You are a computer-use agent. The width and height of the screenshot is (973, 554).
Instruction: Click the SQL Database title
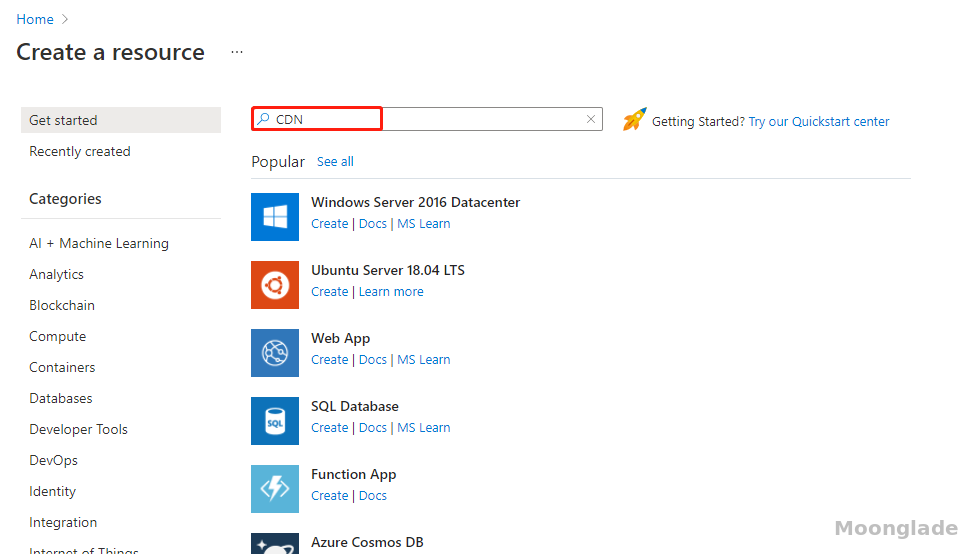click(355, 406)
